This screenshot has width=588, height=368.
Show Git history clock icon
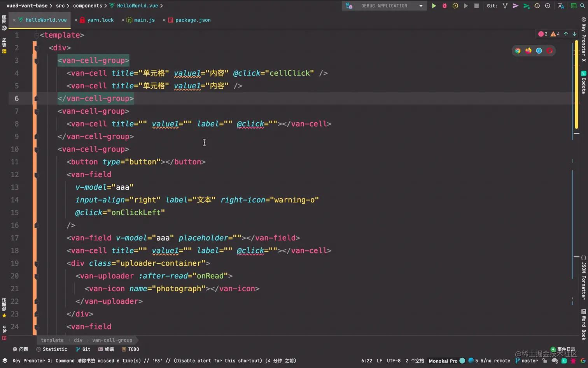pos(537,6)
